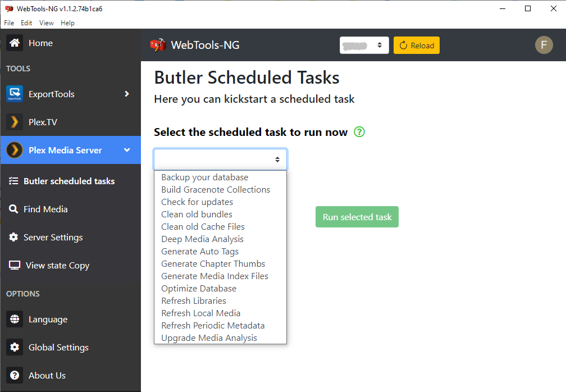This screenshot has height=392, width=566.
Task: Open Find Media in the sidebar
Action: (45, 209)
